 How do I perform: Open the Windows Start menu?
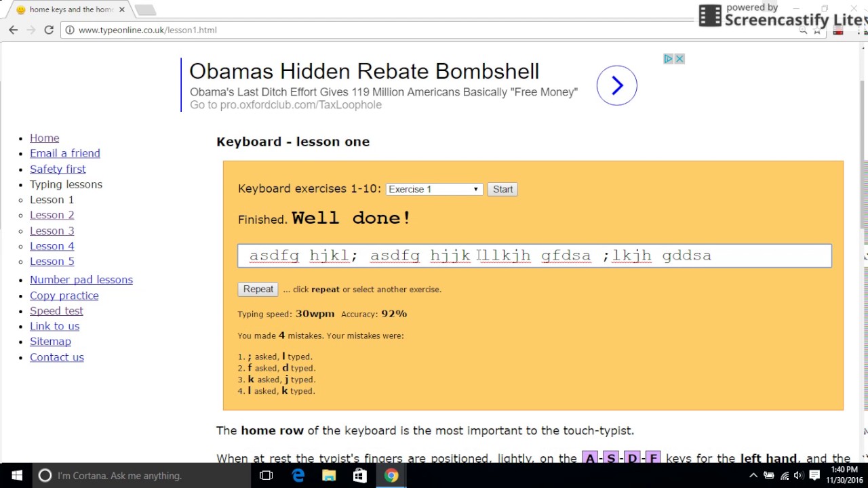tap(16, 475)
